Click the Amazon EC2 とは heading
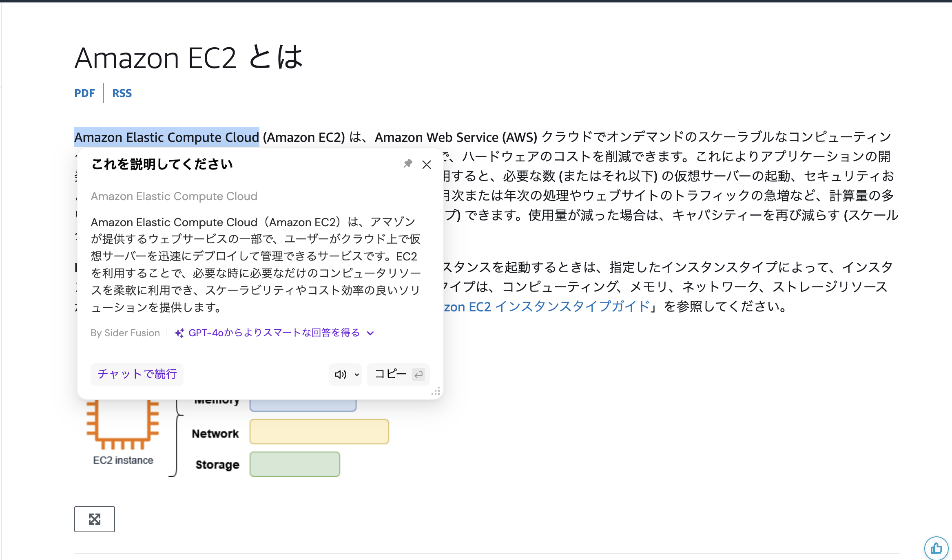 pyautogui.click(x=189, y=57)
